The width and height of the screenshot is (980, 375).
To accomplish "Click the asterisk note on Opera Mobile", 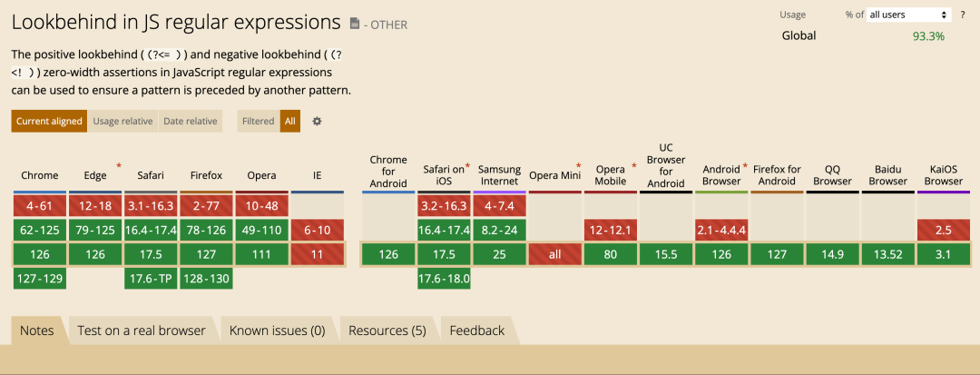I will pos(633,166).
